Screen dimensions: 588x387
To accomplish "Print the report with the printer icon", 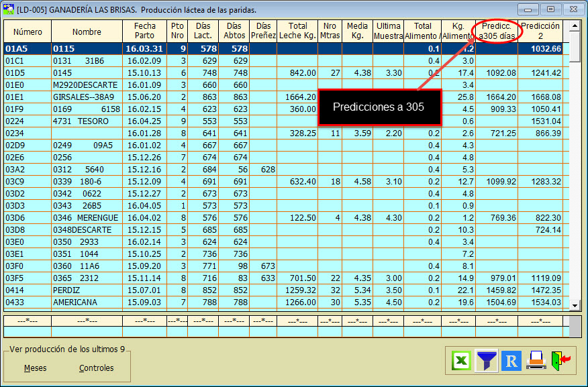I will click(x=536, y=361).
